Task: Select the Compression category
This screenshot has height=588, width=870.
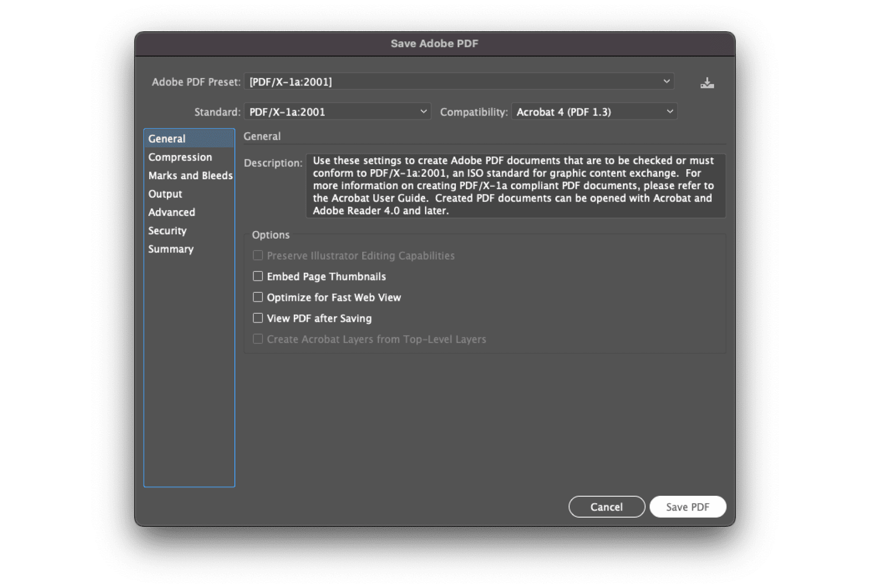Action: coord(189,157)
